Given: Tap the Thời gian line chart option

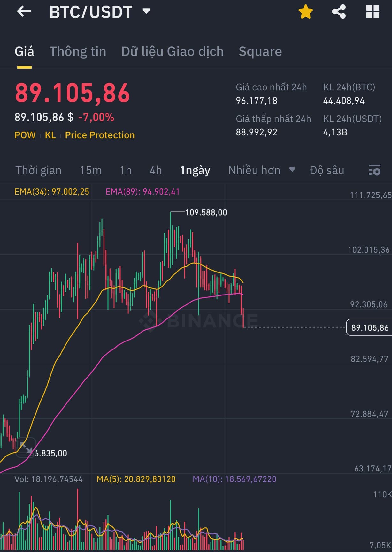Looking at the screenshot, I should (x=38, y=170).
